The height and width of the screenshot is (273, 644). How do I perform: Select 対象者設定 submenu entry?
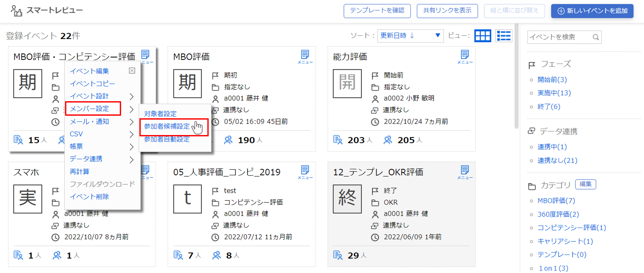(160, 114)
